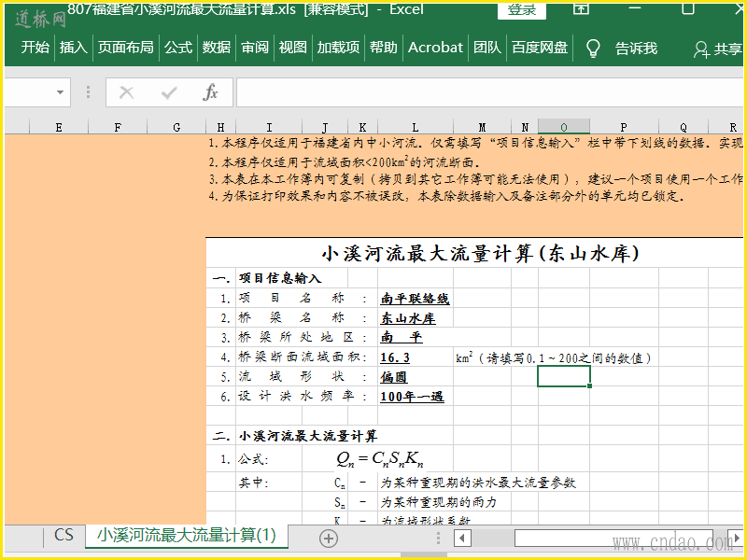This screenshot has width=747, height=560.
Task: Select column E header
Action: point(59,127)
